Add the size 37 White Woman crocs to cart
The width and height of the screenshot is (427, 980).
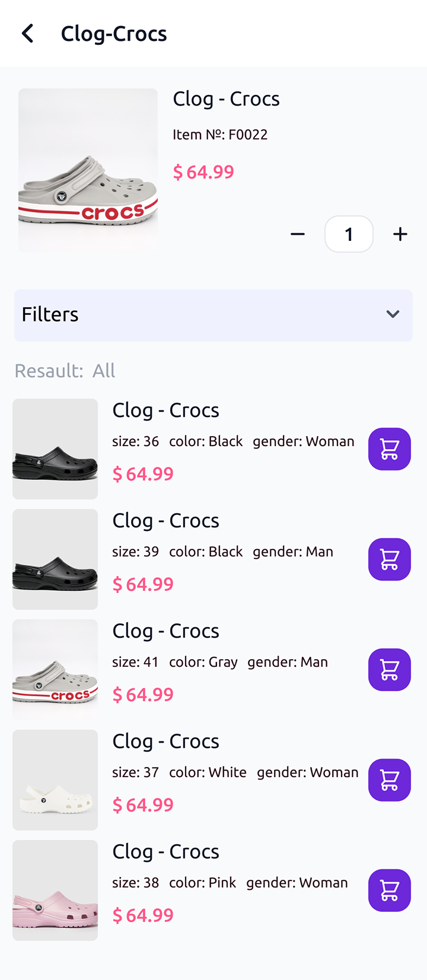[x=389, y=780]
